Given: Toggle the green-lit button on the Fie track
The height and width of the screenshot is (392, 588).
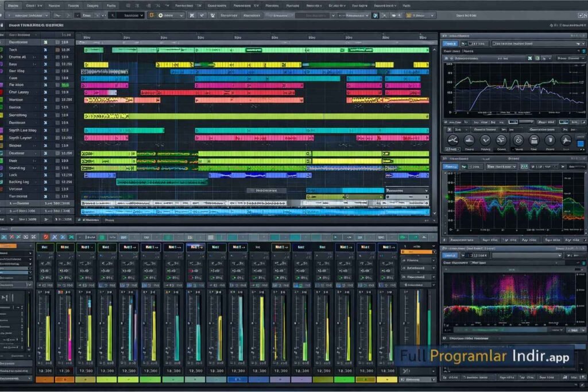Looking at the screenshot, I should click(x=65, y=85).
